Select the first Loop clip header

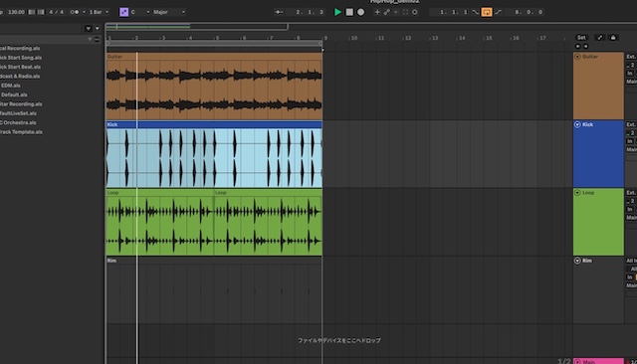click(x=160, y=193)
